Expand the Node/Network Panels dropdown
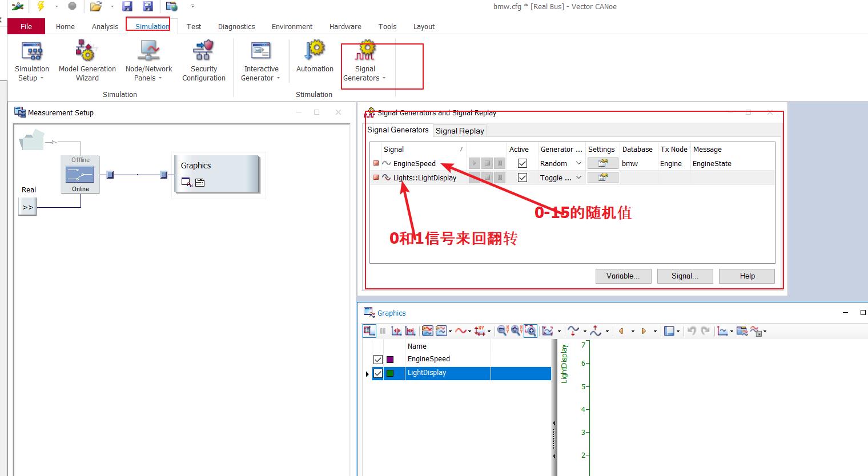Image resolution: width=868 pixels, height=476 pixels. pyautogui.click(x=160, y=78)
